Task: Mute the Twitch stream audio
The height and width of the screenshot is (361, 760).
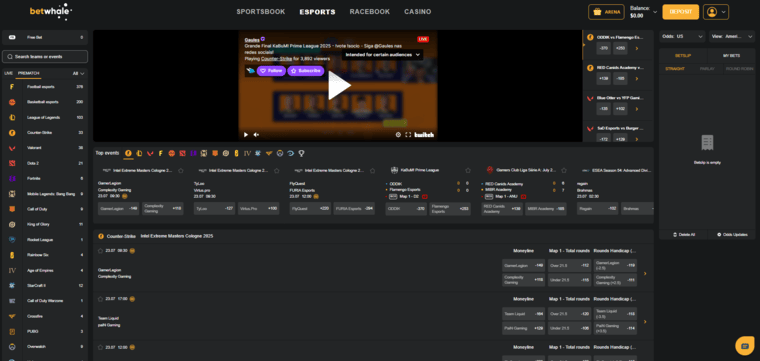Action: pos(256,135)
